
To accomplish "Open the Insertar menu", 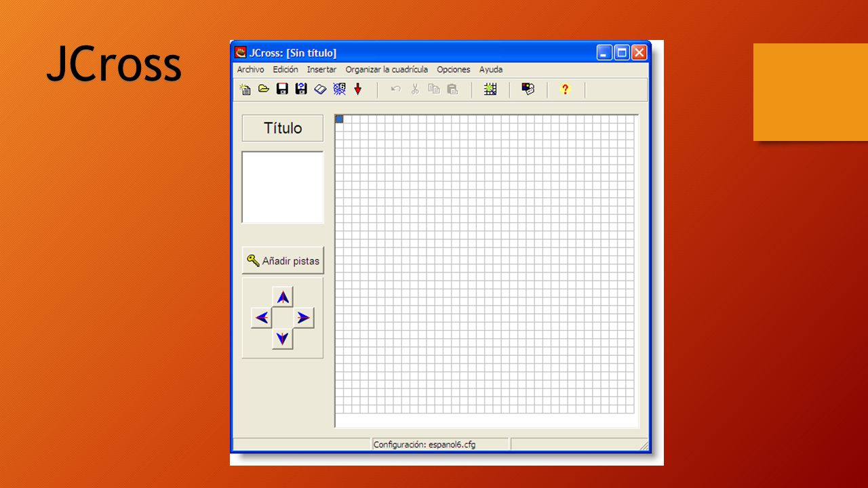I will (x=321, y=69).
